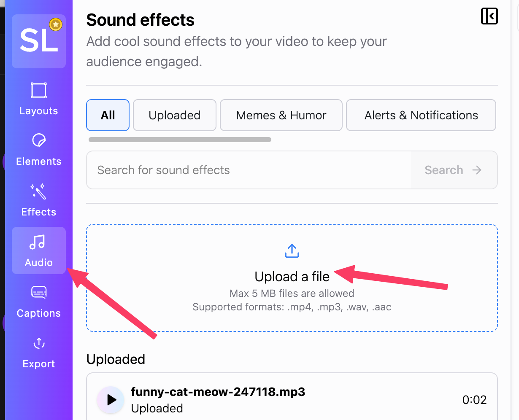Click the Upload a file text
Screen dimensions: 519x420
click(x=292, y=277)
